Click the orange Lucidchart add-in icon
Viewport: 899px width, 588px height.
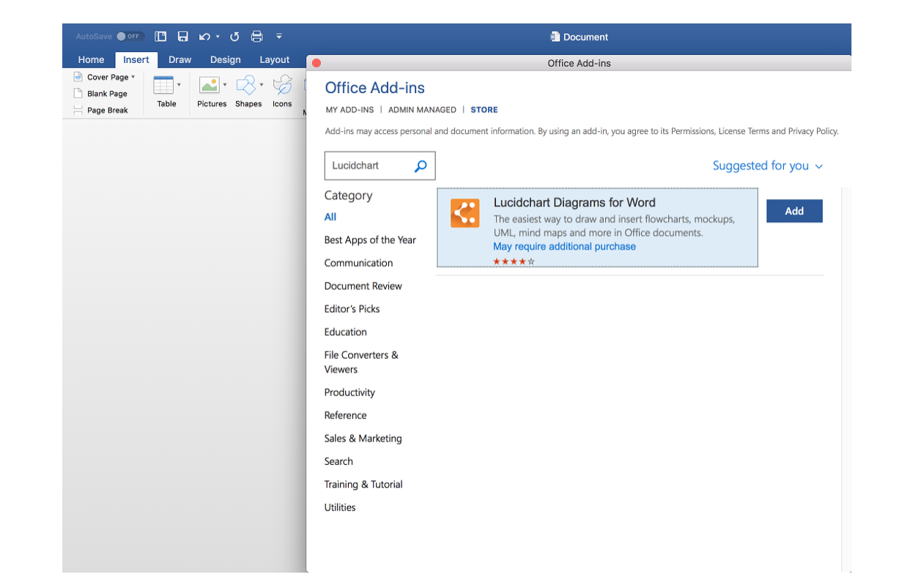(465, 213)
